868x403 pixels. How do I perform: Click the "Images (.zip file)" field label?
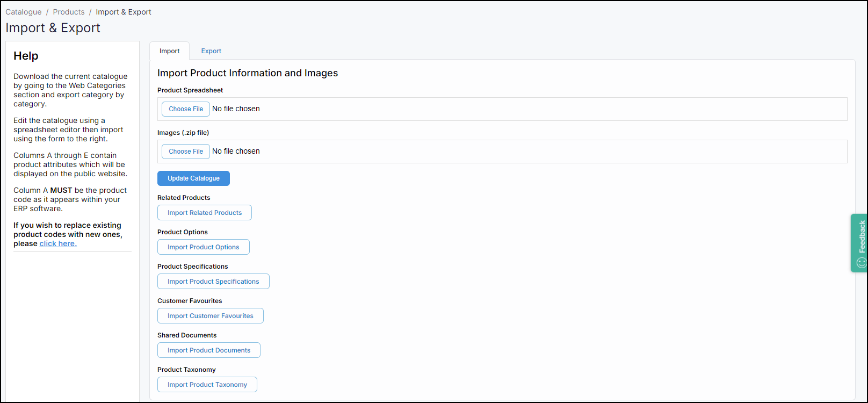click(183, 133)
